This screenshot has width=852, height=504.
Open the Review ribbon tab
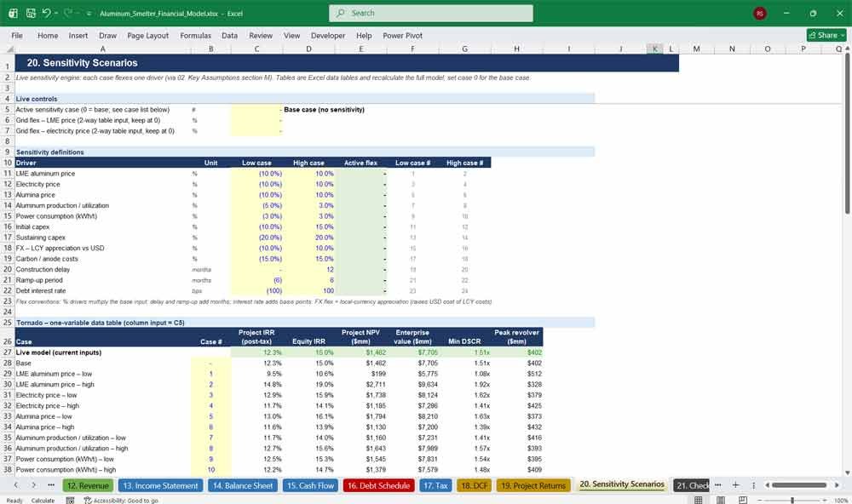(261, 35)
